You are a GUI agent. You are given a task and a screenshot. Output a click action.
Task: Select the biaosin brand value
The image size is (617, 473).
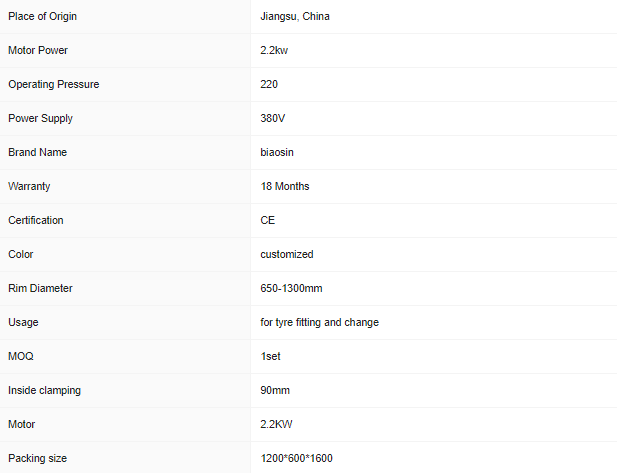(277, 152)
